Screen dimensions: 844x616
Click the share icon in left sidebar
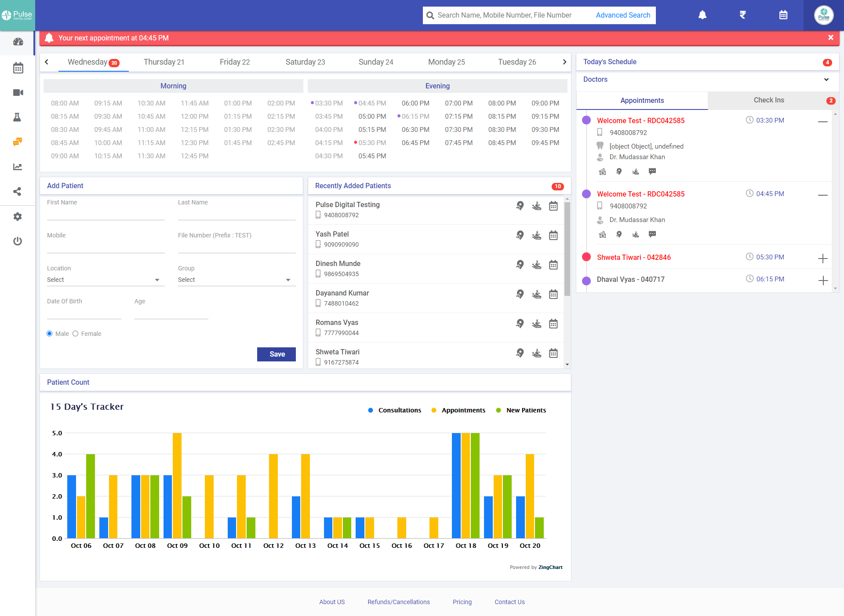pyautogui.click(x=18, y=191)
